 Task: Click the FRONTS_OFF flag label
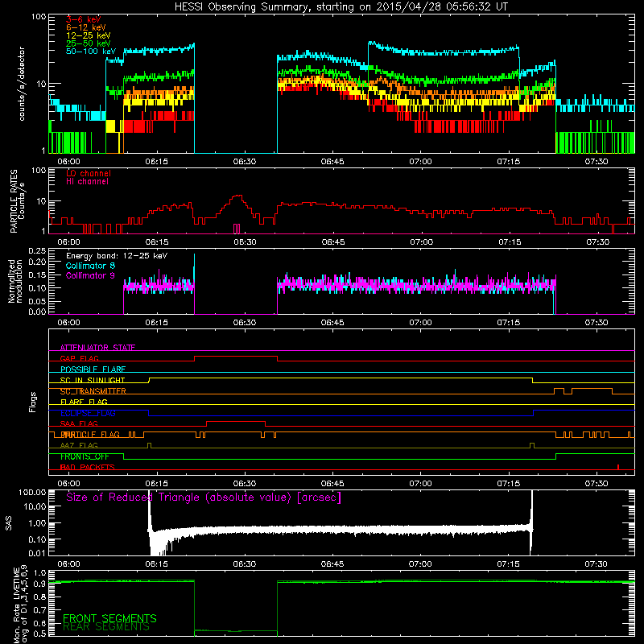(x=85, y=456)
